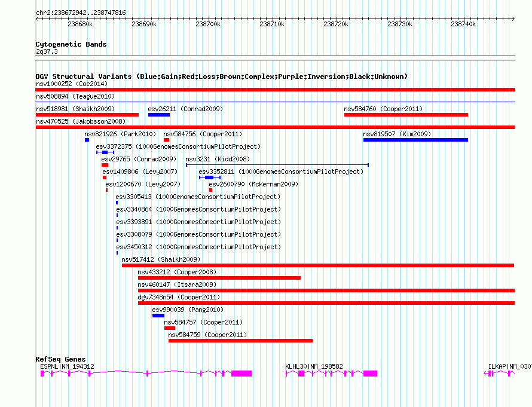Click nsv584757 (Cooper2011) label
The image size is (532, 407).
(203, 322)
